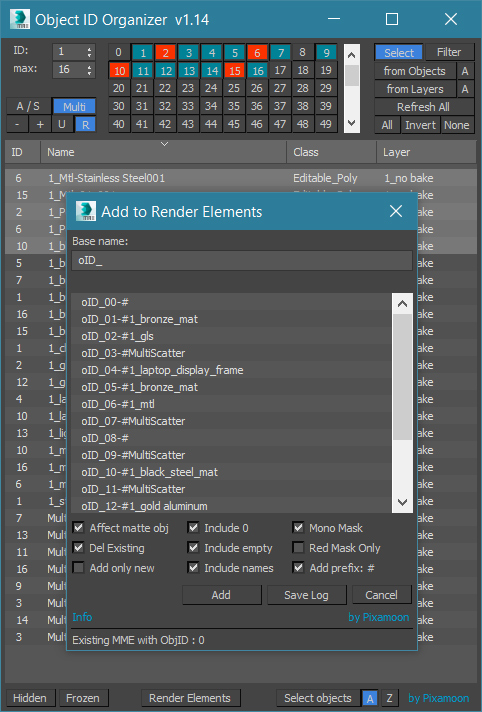Screen dimensions: 482x712
Task: Switch to the Filter tab
Action: (449, 52)
